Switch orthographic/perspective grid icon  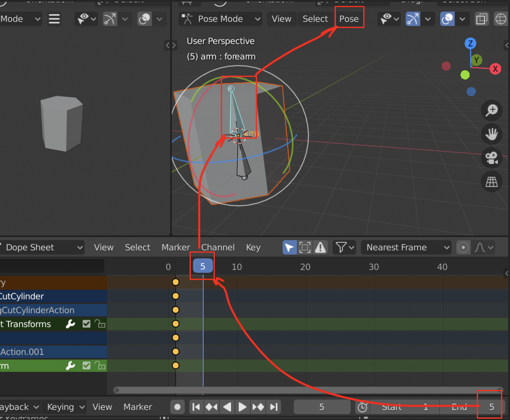(x=491, y=182)
